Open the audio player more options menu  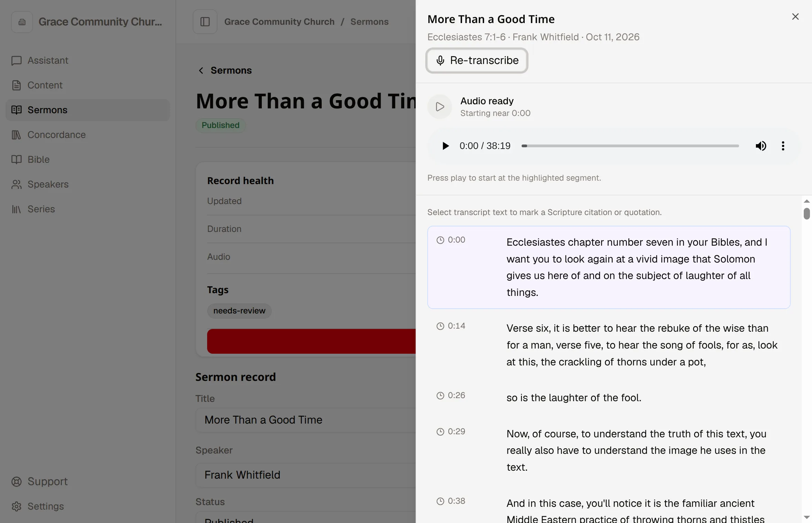[783, 146]
